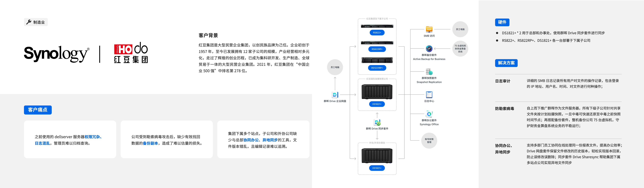The width and height of the screenshot is (644, 188).
Task: Click the 解决方案 blue badge
Action: pyautogui.click(x=506, y=63)
